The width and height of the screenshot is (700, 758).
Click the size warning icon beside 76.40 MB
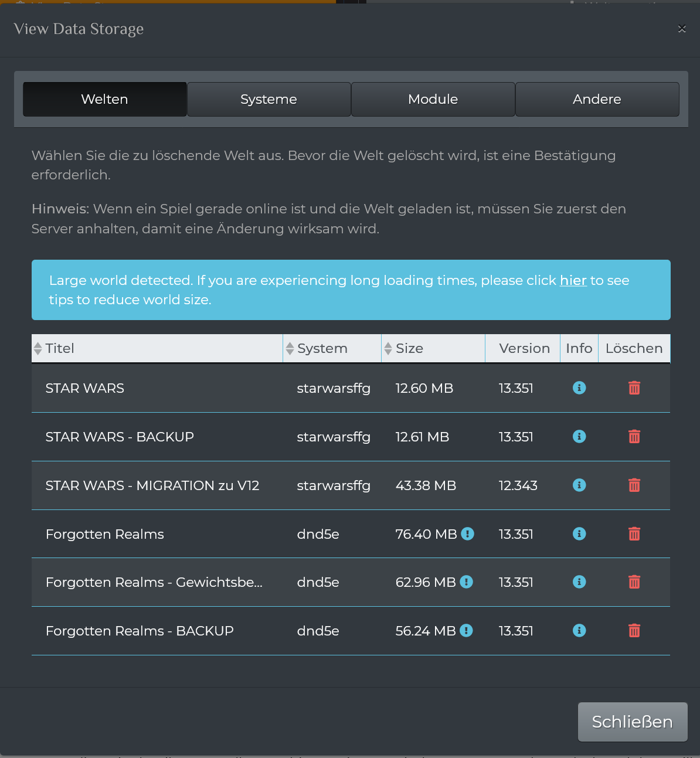point(467,533)
